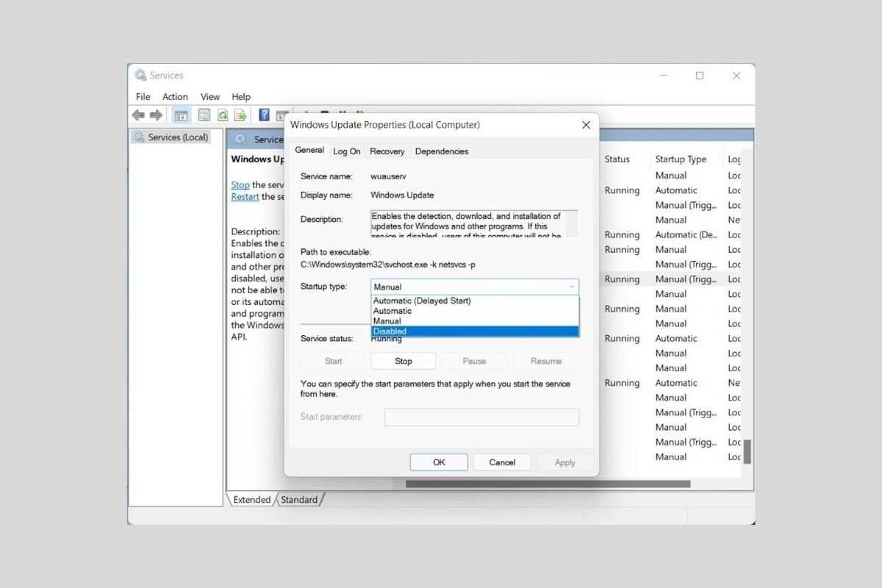This screenshot has width=882, height=588.
Task: Switch to the General tab
Action: [x=309, y=150]
